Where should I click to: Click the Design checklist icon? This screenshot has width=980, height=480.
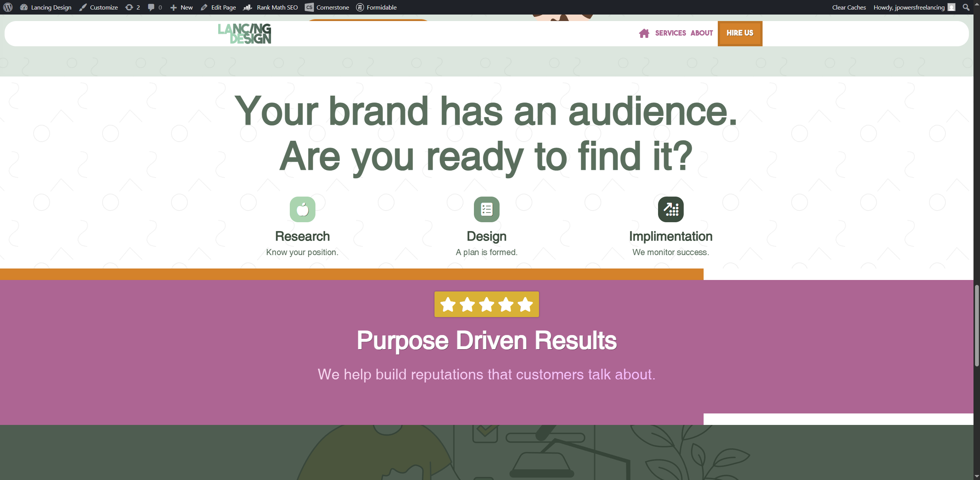(x=487, y=209)
